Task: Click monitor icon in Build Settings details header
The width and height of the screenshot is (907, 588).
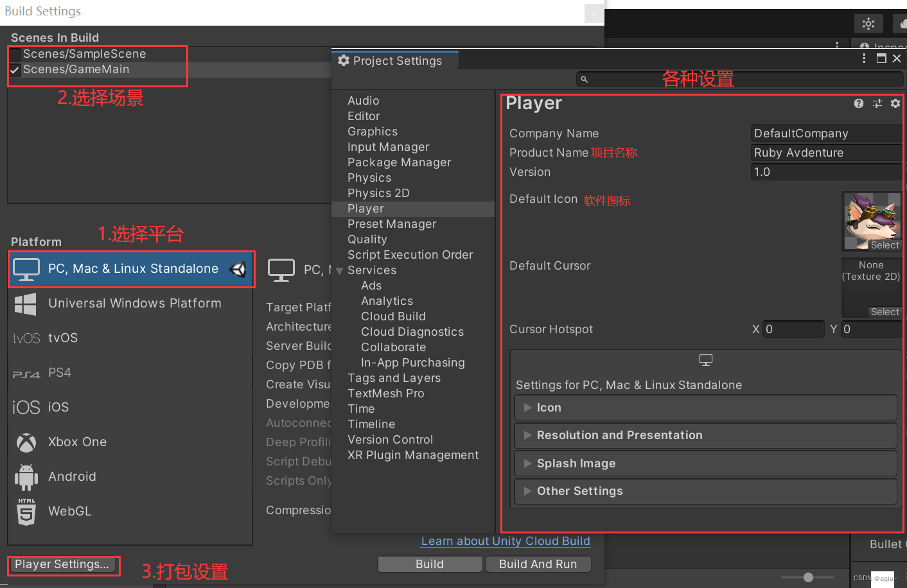Action: pyautogui.click(x=281, y=270)
